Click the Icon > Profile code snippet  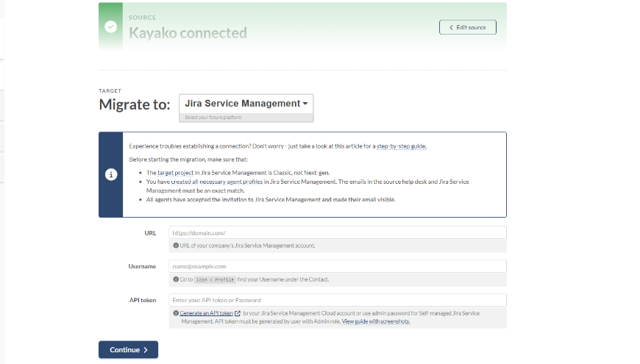pos(213,279)
